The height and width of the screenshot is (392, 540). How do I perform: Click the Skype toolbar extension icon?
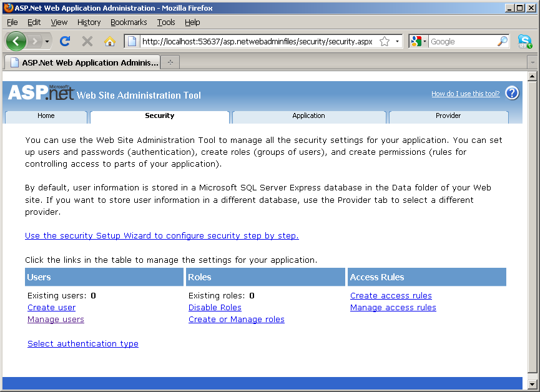pos(525,41)
